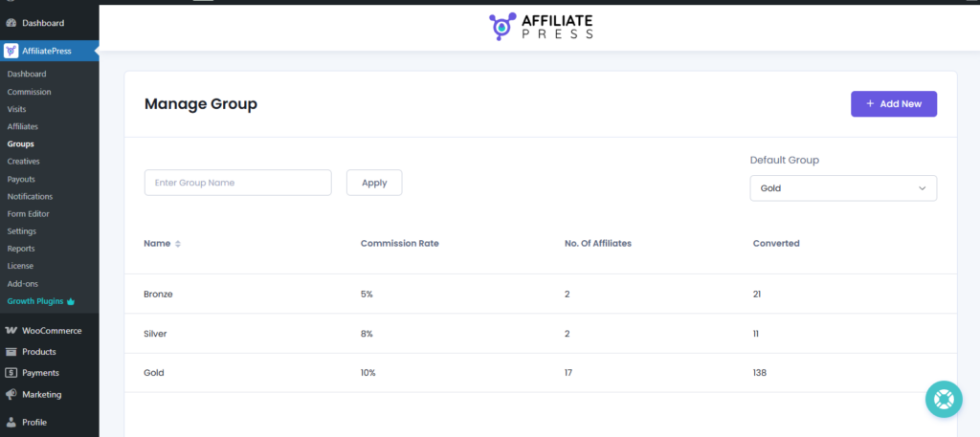Open the floating help lifebuoy icon
This screenshot has width=980, height=437.
pos(943,399)
